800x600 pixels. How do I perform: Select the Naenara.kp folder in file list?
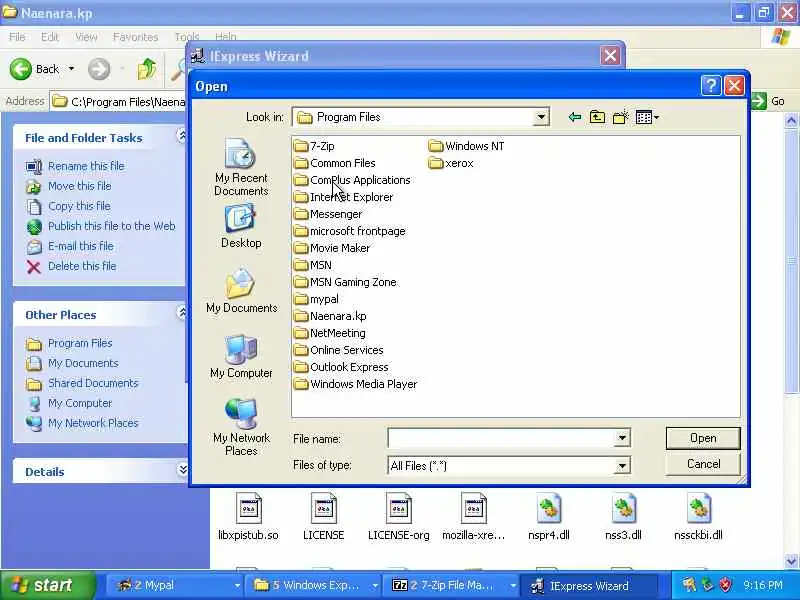[x=331, y=316]
